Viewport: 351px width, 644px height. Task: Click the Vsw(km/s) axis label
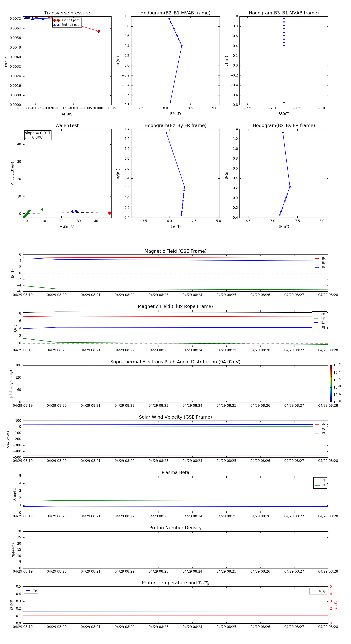[8, 439]
